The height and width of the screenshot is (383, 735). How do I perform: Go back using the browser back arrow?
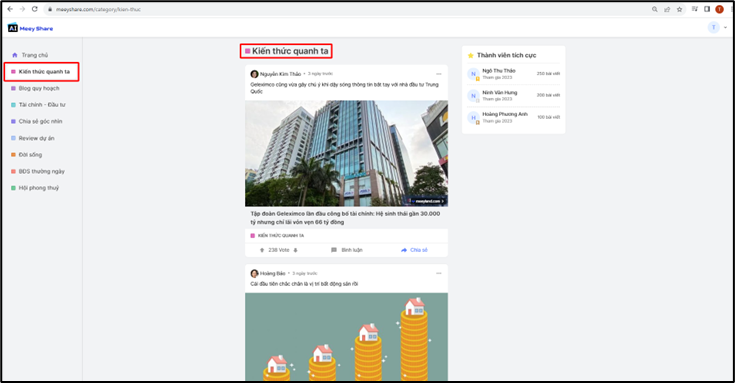coord(10,9)
